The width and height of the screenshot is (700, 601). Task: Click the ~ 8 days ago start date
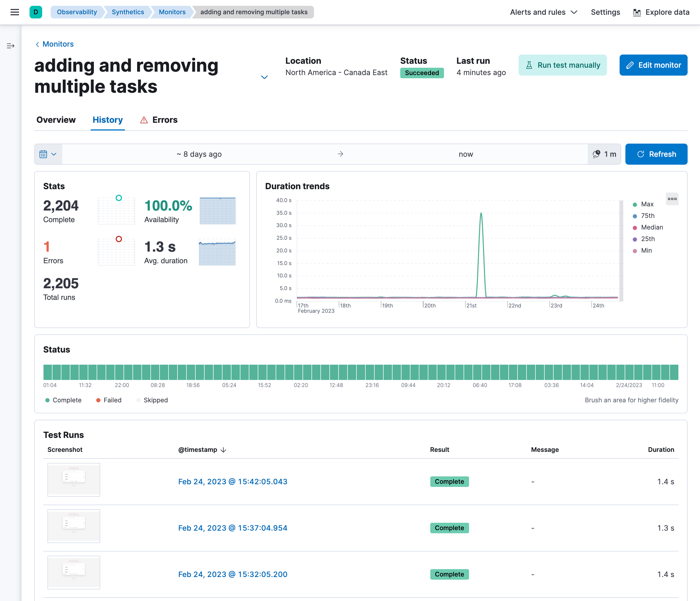199,154
